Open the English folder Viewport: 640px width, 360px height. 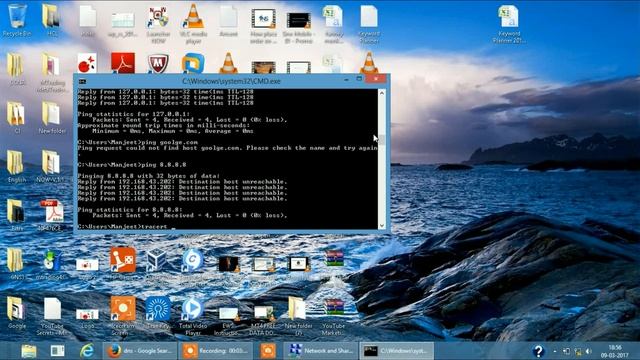coord(16,166)
